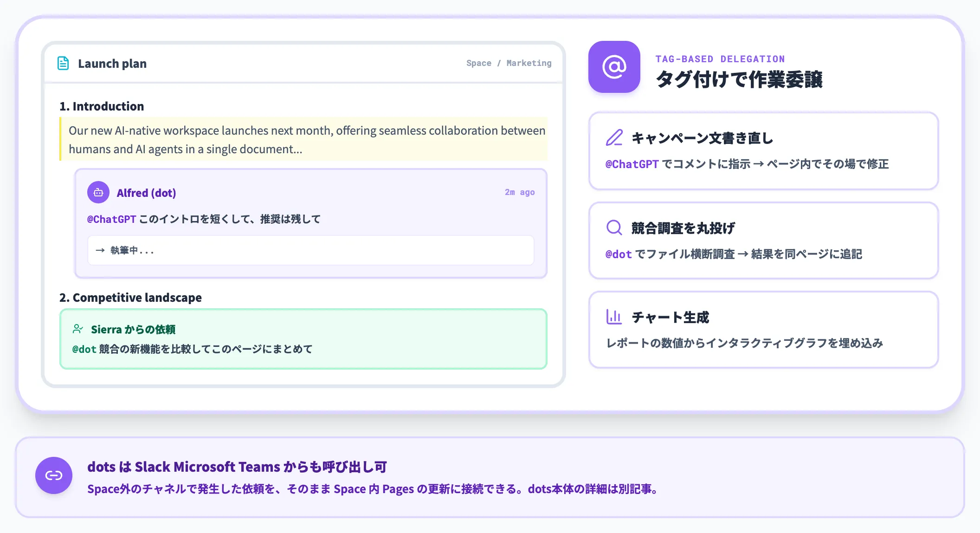
Task: Click the magnifier icon on 競合調査を丸投げ card
Action: (x=614, y=227)
